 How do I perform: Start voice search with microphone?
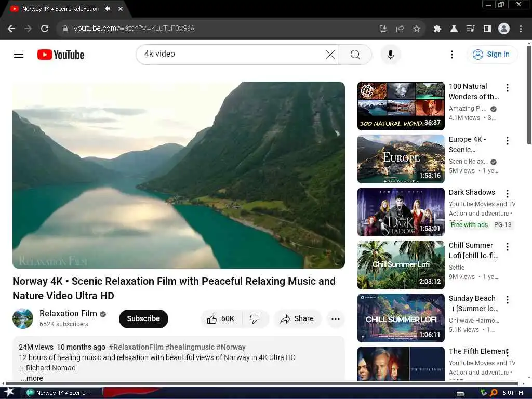point(391,54)
